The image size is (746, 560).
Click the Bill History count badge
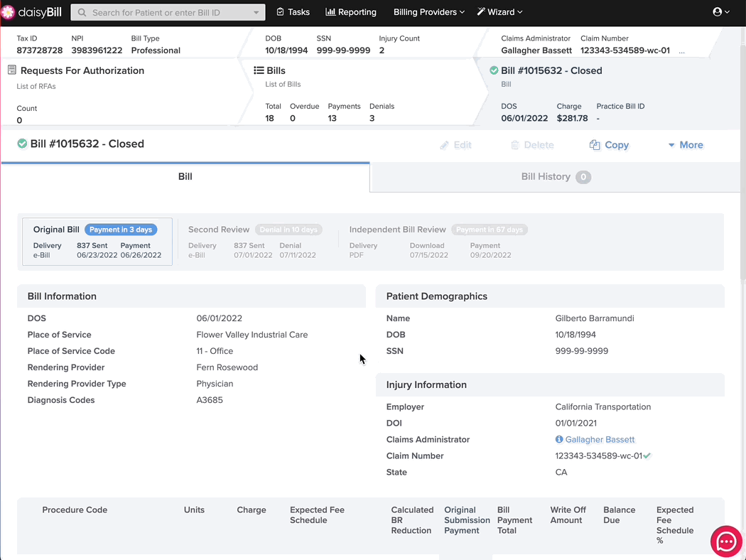point(583,177)
